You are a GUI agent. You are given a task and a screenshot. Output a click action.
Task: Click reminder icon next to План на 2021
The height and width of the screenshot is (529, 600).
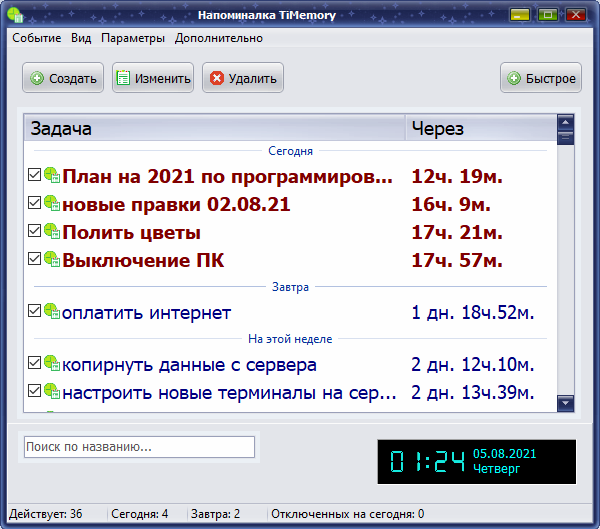pos(52,175)
